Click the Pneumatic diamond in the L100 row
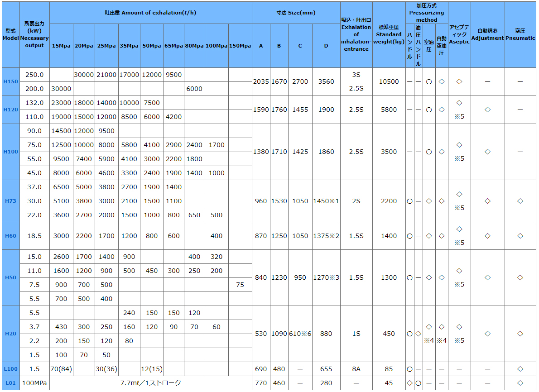 [520, 369]
